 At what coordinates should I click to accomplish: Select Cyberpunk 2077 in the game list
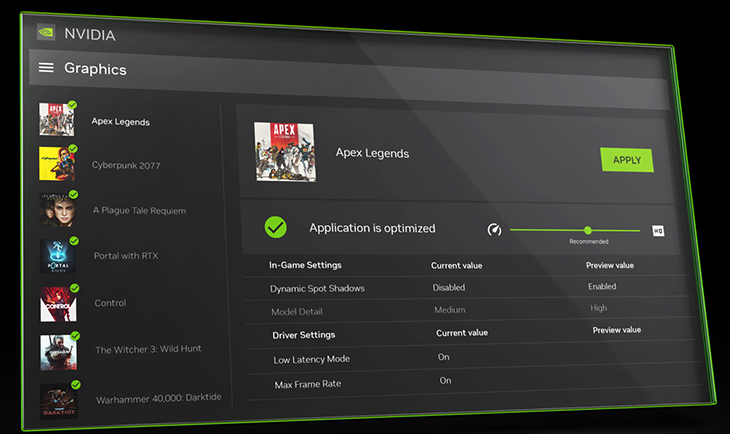126,165
